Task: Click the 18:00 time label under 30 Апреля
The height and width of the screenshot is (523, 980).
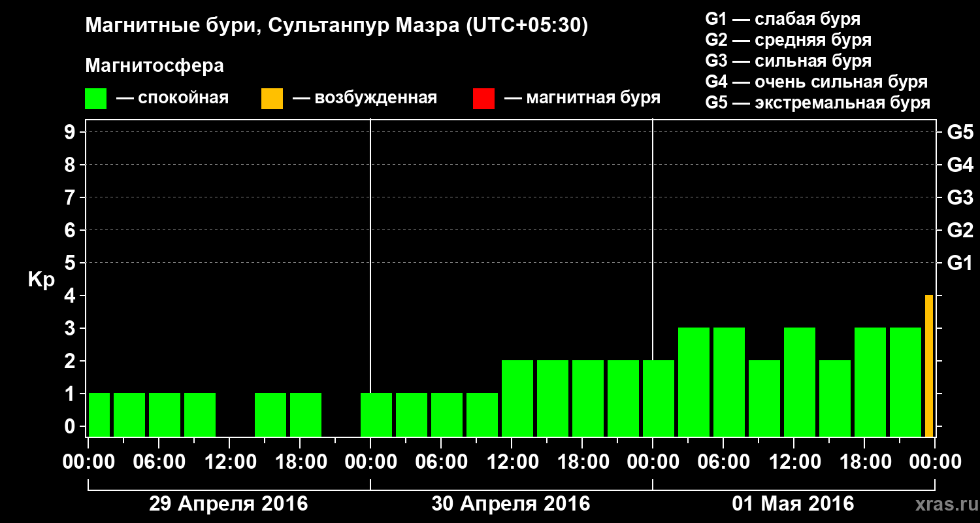Action: click(x=582, y=462)
